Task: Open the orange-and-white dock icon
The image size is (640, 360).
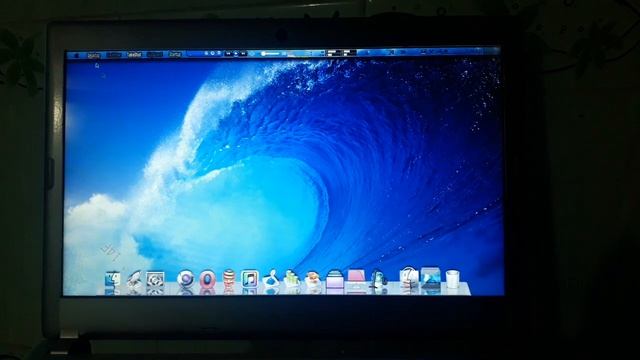Action: click(x=313, y=280)
